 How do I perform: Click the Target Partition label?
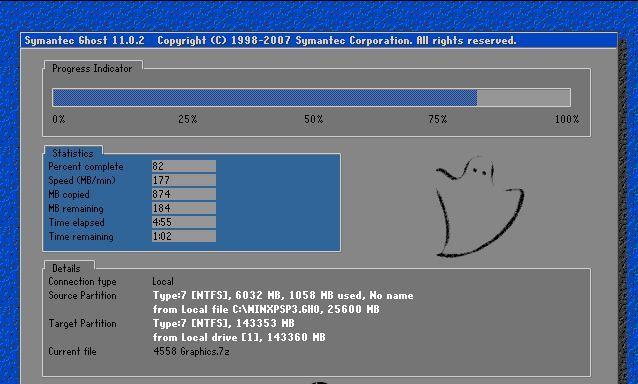click(x=83, y=323)
